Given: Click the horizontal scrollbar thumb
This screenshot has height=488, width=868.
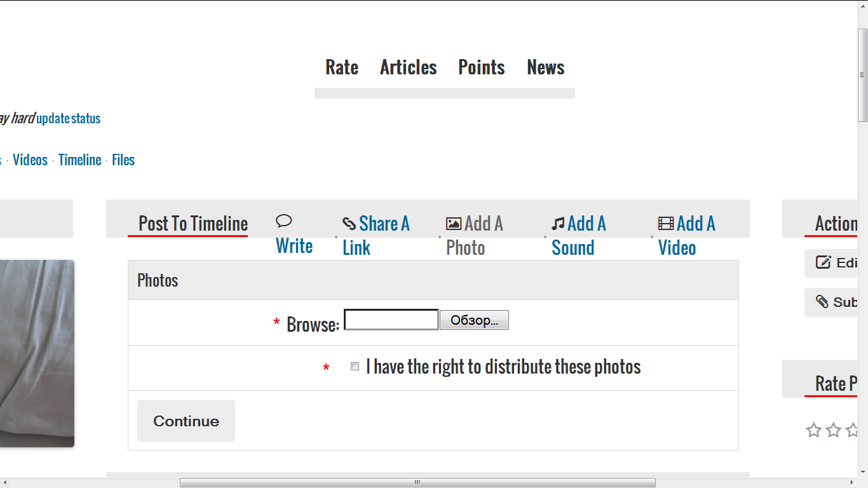Looking at the screenshot, I should point(417,483).
